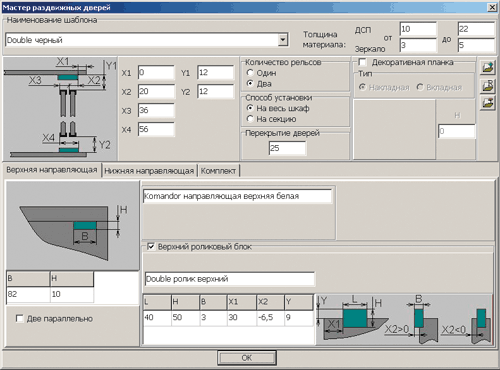
Task: Close the Мастер раздвижных дверей dialog
Action: pyautogui.click(x=492, y=7)
